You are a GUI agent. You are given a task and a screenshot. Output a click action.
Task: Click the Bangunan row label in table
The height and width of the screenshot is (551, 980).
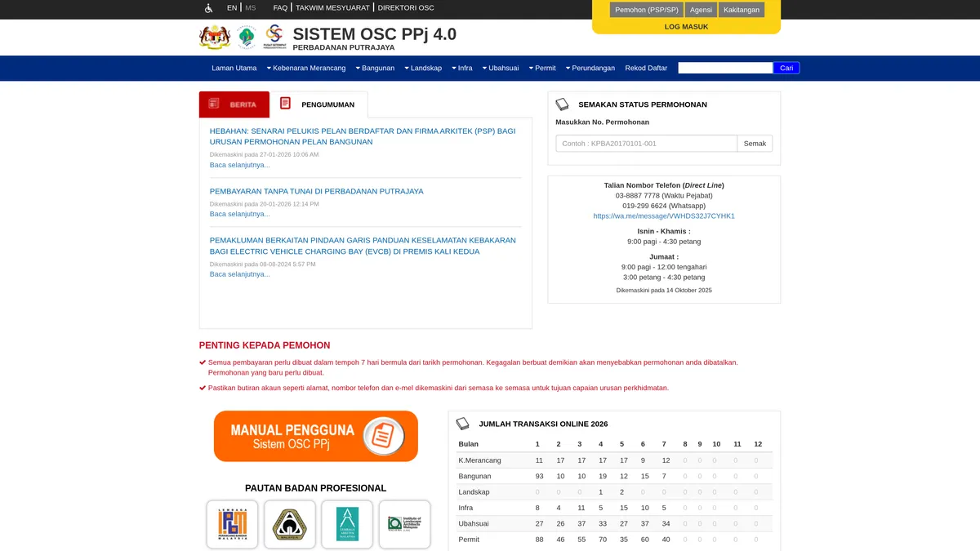click(x=474, y=476)
